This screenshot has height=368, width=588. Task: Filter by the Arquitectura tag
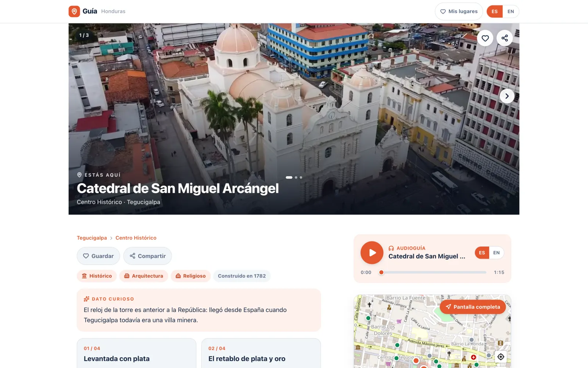[x=143, y=276]
